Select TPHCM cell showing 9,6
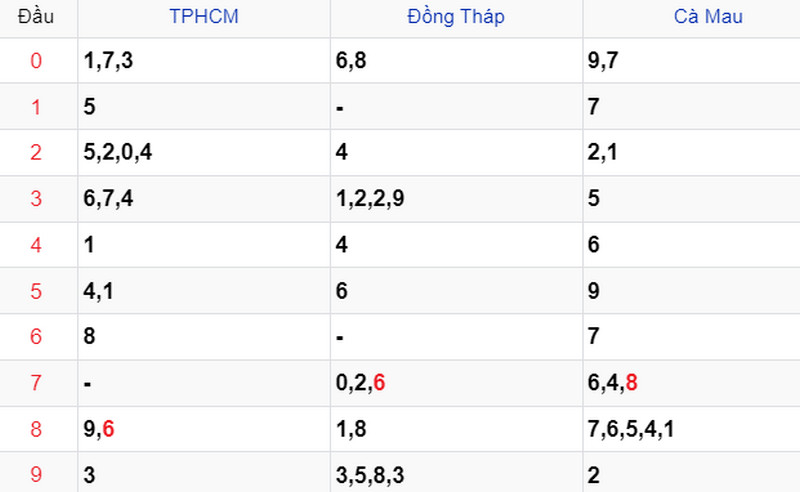Image resolution: width=800 pixels, height=492 pixels. [204, 429]
